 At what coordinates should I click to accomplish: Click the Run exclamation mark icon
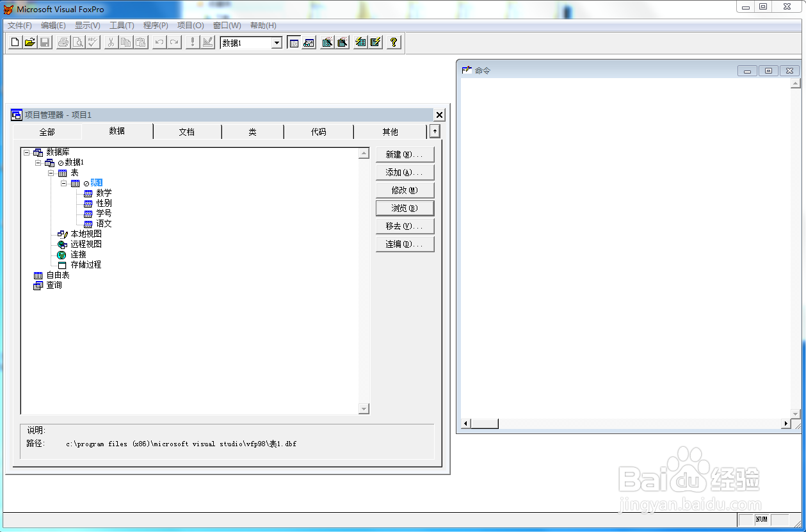[193, 42]
